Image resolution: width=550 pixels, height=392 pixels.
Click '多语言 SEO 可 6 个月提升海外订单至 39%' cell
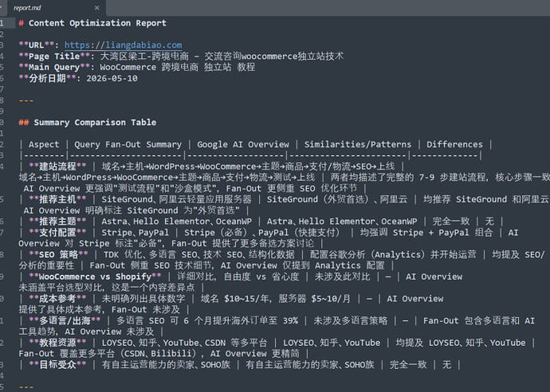pyautogui.click(x=207, y=321)
